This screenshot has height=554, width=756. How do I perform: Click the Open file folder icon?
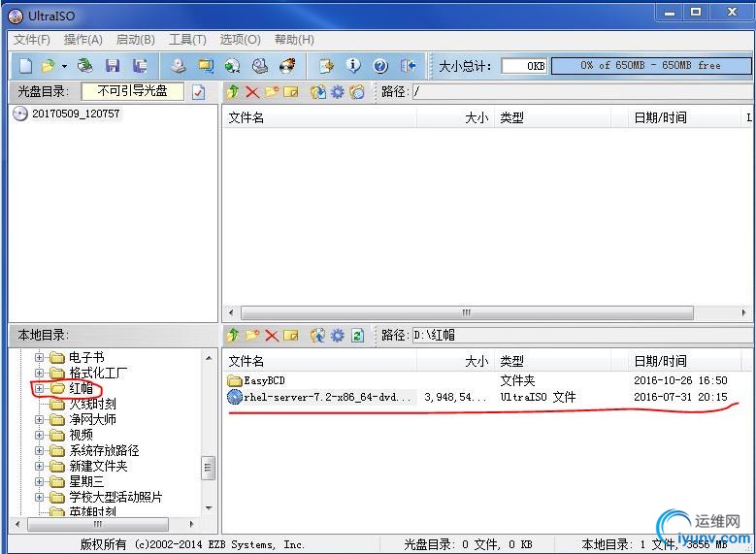point(49,66)
